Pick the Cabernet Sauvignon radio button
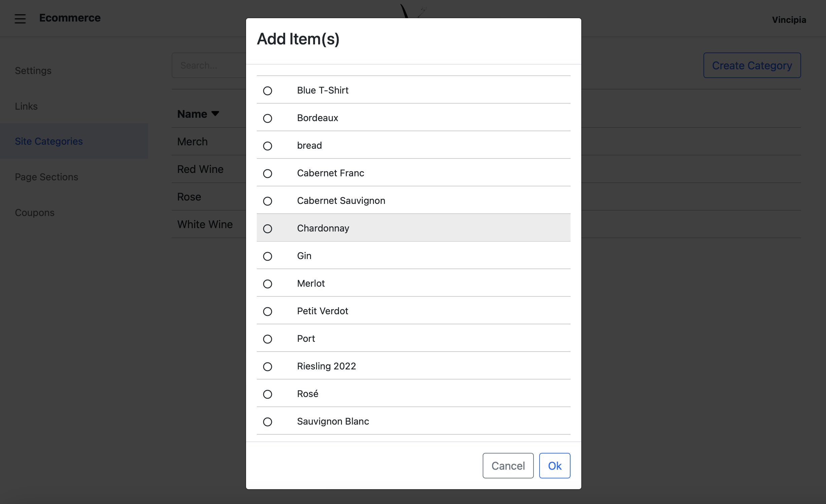 (x=268, y=201)
